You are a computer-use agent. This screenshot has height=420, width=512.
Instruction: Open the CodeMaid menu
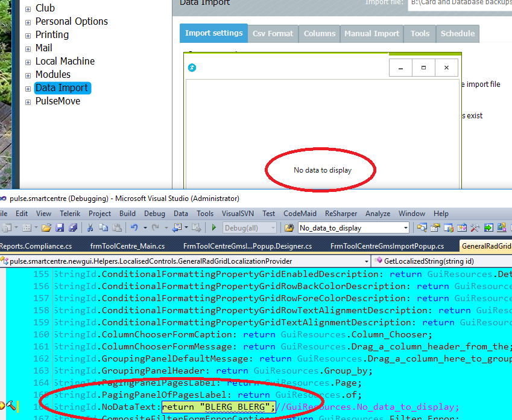(x=300, y=214)
